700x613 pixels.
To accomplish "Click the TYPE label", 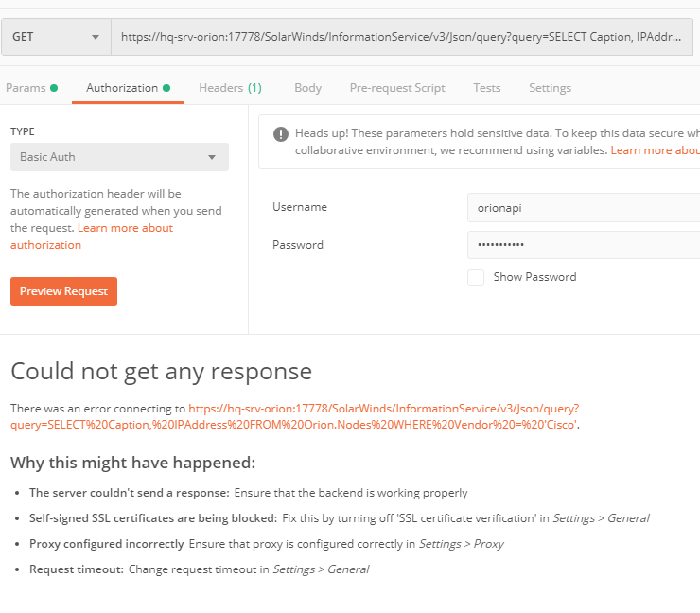I will (x=23, y=131).
